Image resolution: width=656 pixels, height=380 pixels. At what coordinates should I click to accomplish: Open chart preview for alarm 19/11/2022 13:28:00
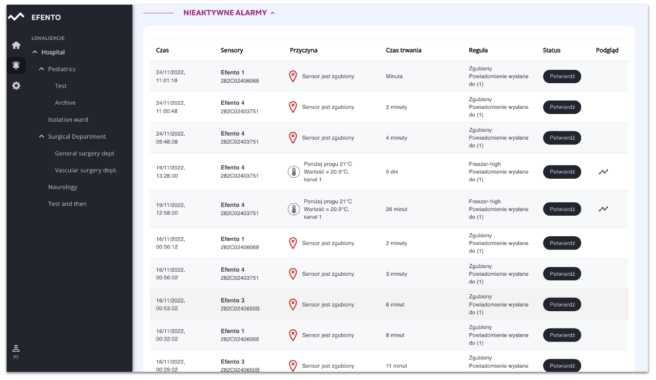tap(603, 172)
